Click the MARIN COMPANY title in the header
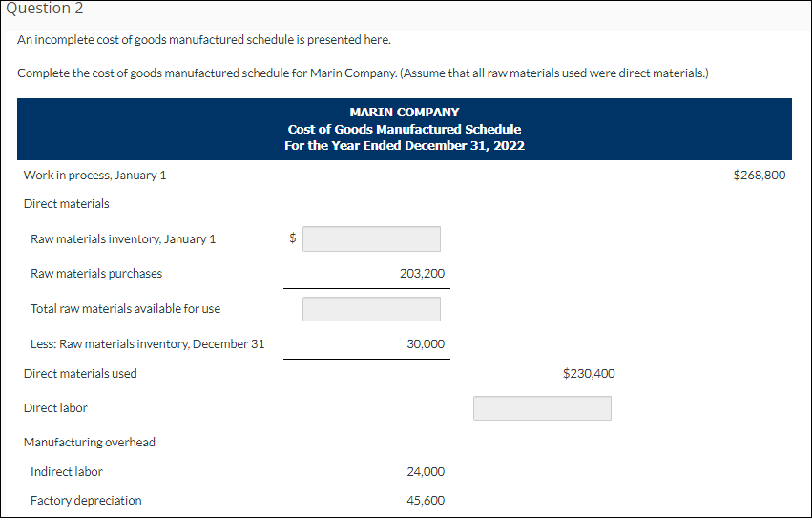Image resolution: width=812 pixels, height=518 pixels. (x=405, y=113)
